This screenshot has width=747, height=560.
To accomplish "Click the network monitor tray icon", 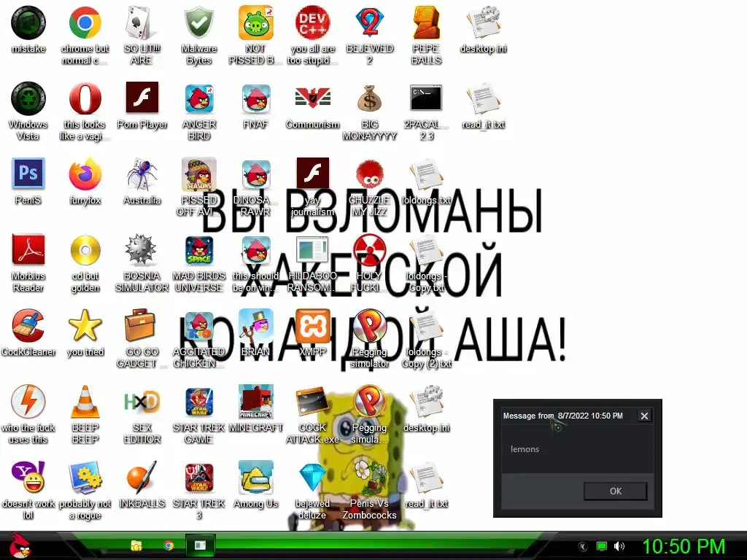I will 602,546.
